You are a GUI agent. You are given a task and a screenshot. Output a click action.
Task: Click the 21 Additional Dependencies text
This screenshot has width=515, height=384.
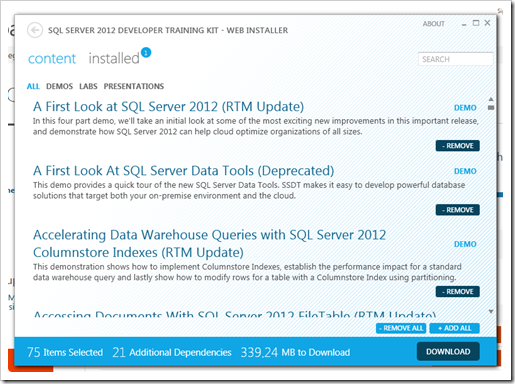pos(172,352)
